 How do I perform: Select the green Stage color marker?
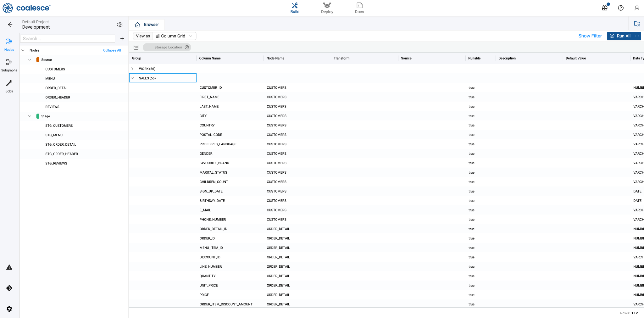[38, 116]
